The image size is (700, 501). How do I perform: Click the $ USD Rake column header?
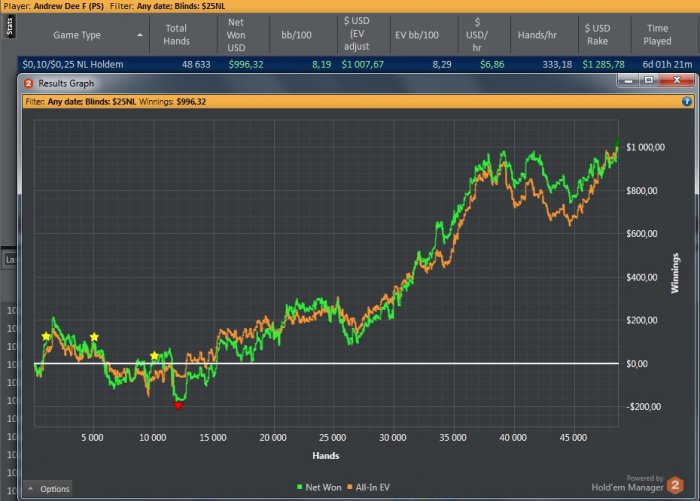597,35
